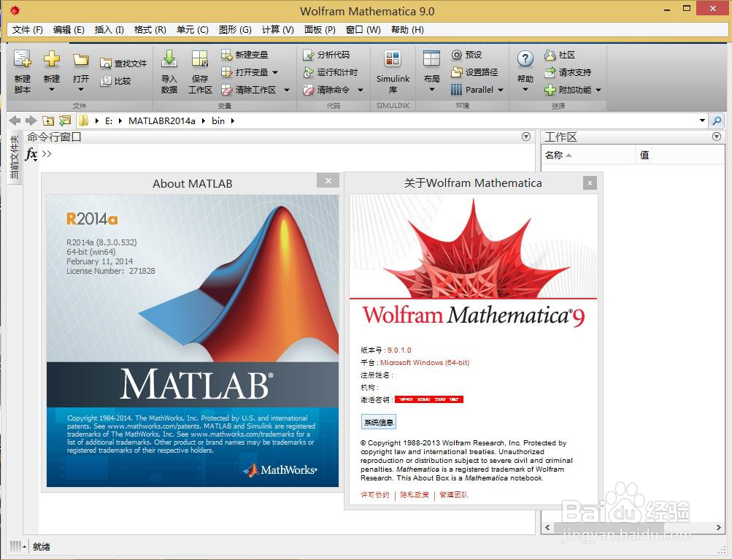Screen dimensions: 732x560
Task: Click 清除工作区 clear workspace
Action: point(249,89)
